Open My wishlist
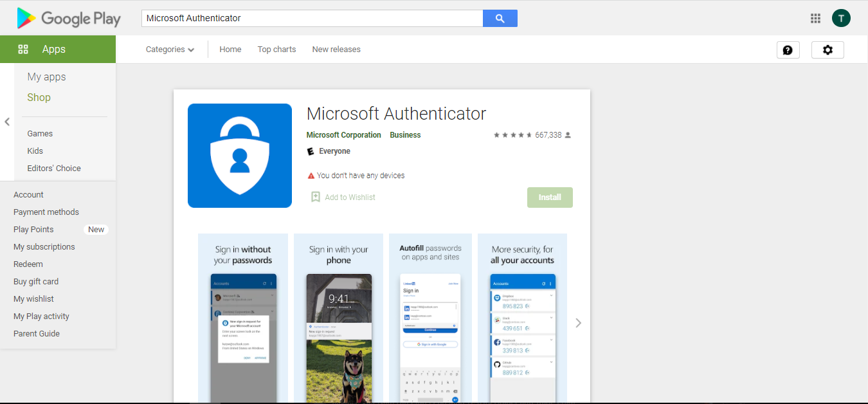The image size is (868, 404). tap(33, 298)
